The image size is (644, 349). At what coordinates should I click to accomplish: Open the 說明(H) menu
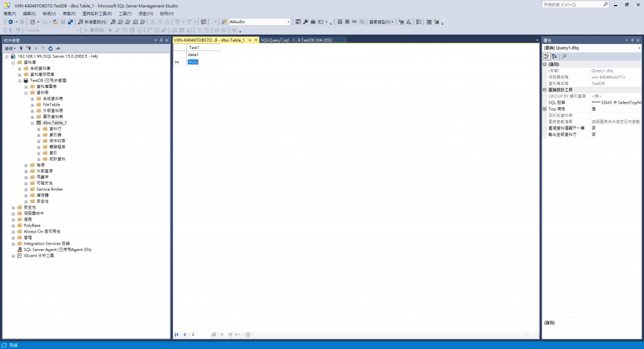[167, 14]
